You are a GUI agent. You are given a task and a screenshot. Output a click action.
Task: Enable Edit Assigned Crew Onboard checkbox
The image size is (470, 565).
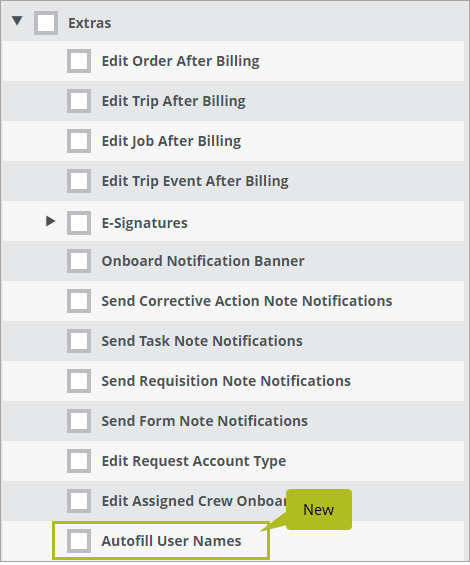(x=79, y=501)
